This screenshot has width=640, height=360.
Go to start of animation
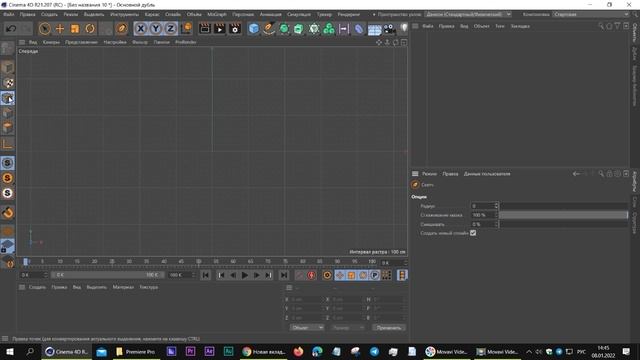pos(205,275)
